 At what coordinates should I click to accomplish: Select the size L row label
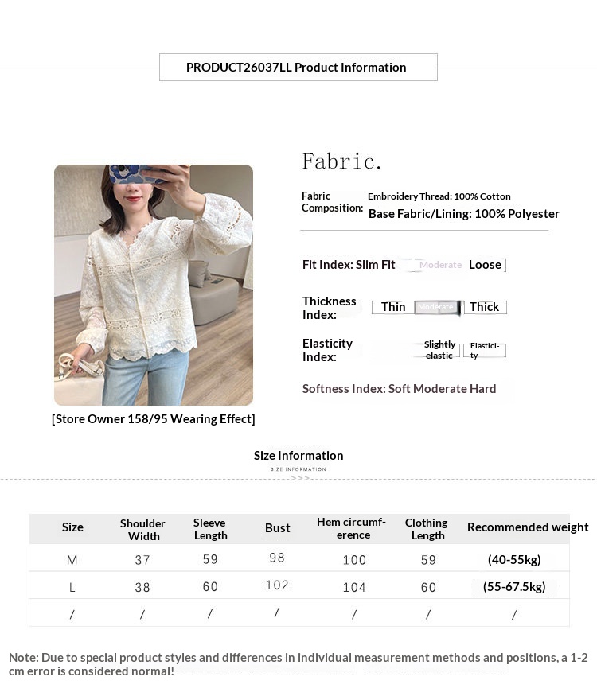[72, 587]
